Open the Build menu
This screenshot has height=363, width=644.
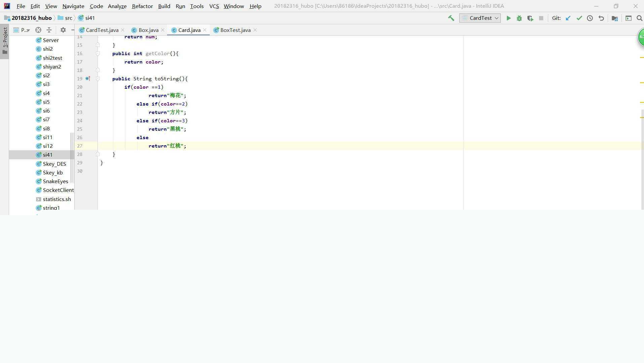coord(164,6)
